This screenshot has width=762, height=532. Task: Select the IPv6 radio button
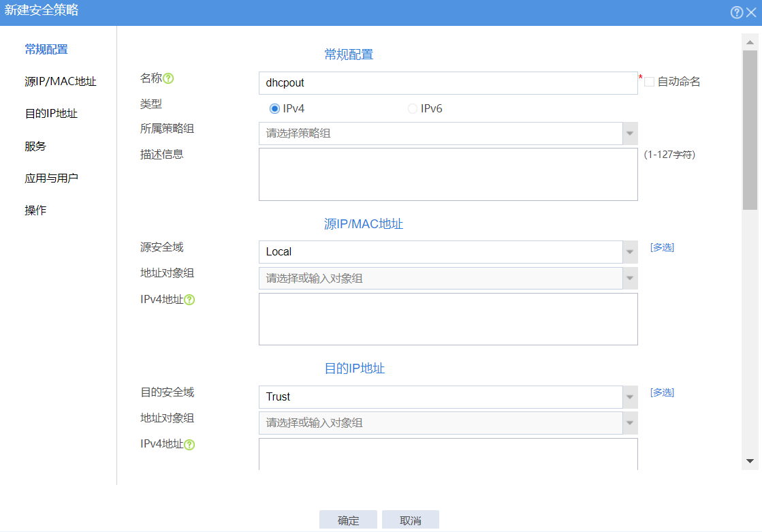tap(412, 108)
